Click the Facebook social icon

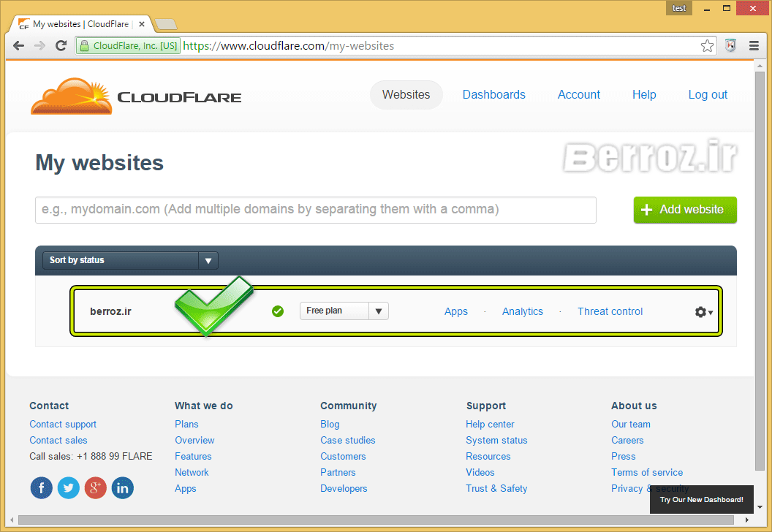coord(41,487)
